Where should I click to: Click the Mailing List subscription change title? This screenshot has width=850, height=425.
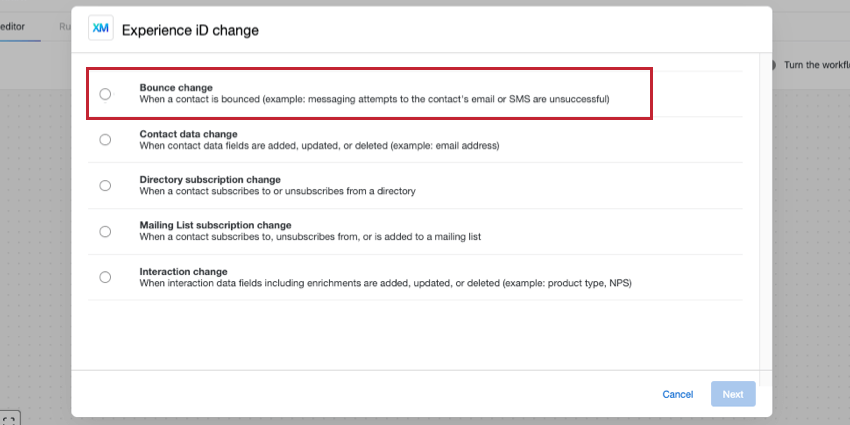pyautogui.click(x=215, y=225)
